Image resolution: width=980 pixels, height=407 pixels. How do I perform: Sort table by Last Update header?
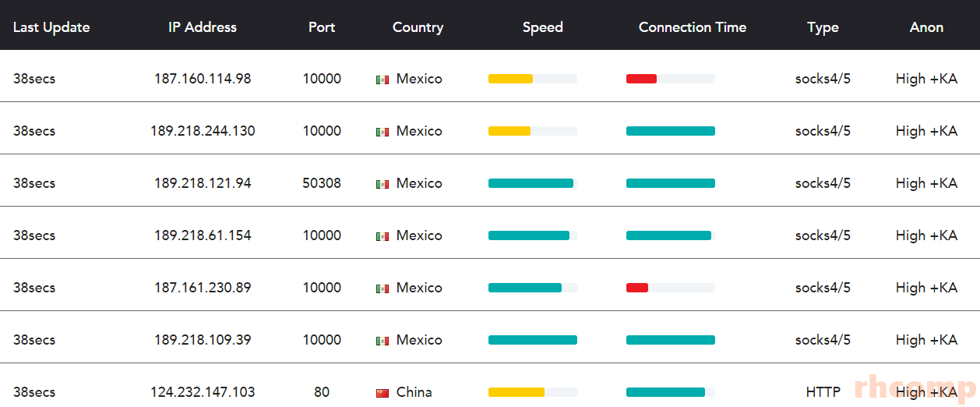(51, 27)
